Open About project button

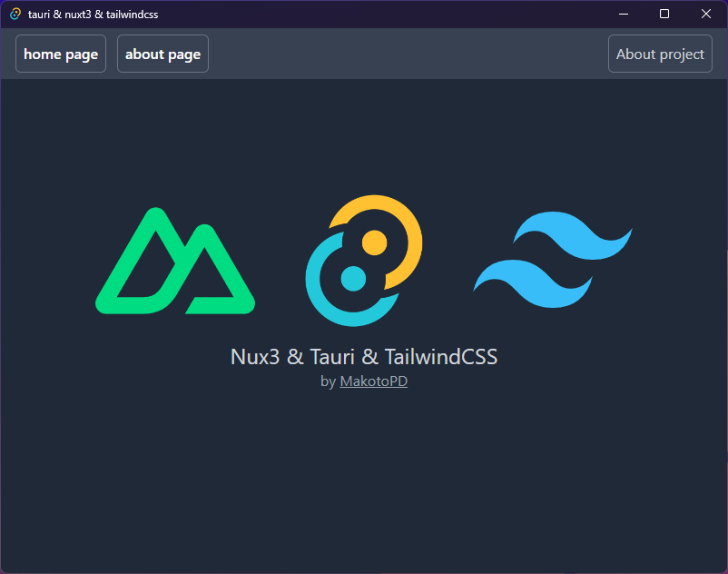tap(660, 54)
